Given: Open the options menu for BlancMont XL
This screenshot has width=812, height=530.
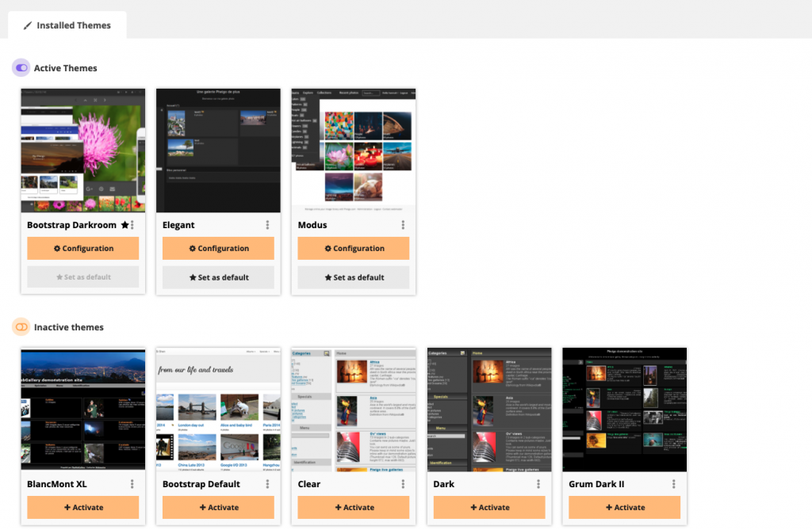Looking at the screenshot, I should (x=132, y=484).
